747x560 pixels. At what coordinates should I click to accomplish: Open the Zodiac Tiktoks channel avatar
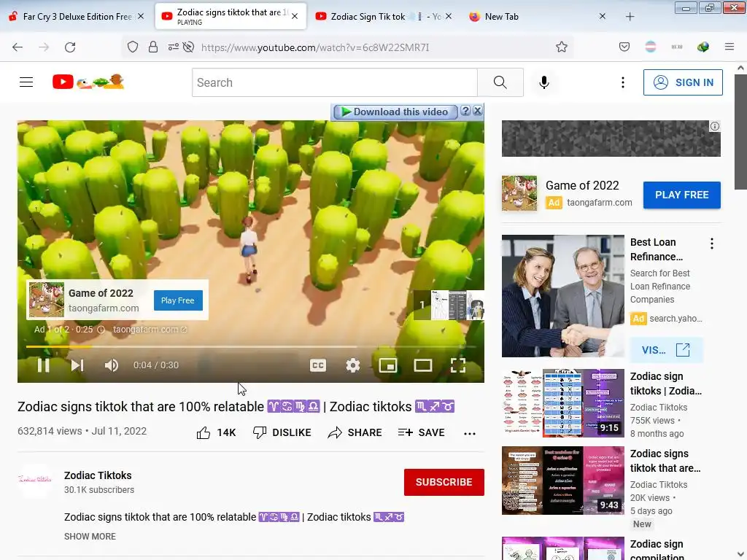click(x=35, y=481)
